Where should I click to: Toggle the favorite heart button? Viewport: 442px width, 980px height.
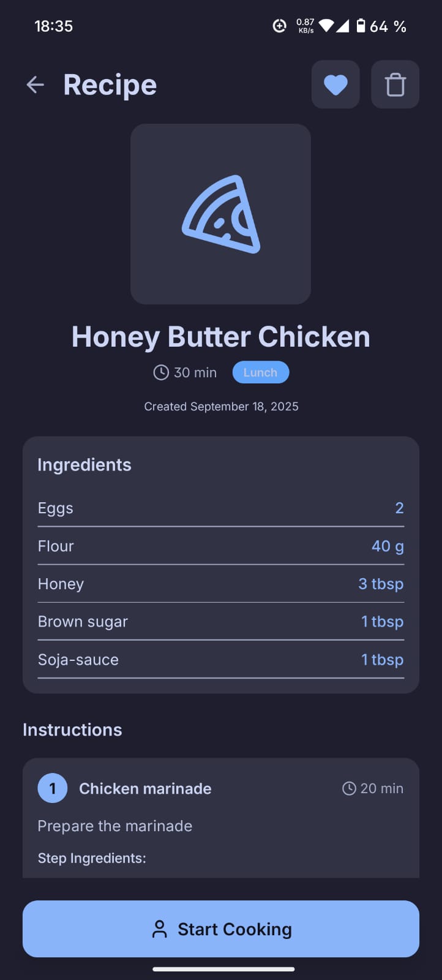click(x=335, y=85)
